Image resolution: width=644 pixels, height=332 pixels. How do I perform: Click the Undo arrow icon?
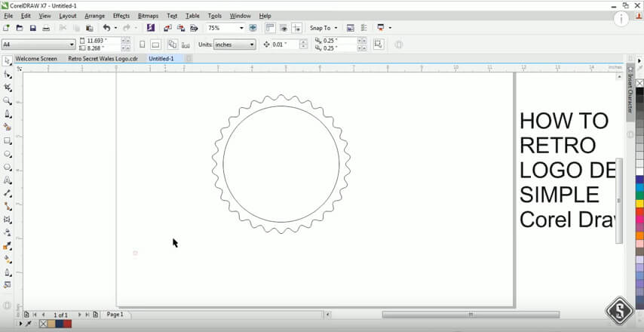pyautogui.click(x=106, y=28)
